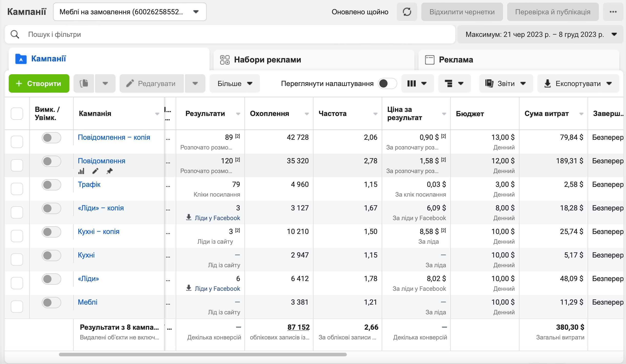This screenshot has width=626, height=364.
Task: Open the «Ліди» – копія campaign link
Action: 101,208
